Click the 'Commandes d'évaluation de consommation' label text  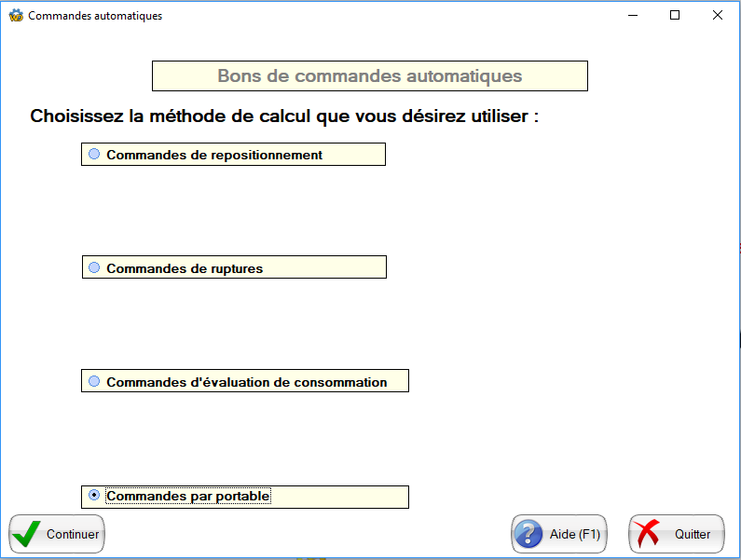point(247,383)
